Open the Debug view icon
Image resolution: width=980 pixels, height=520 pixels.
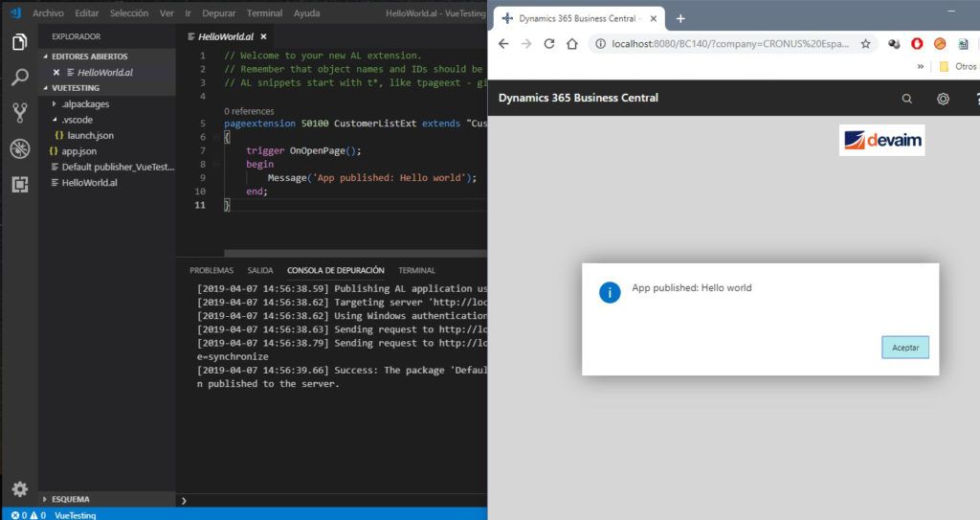tap(20, 148)
